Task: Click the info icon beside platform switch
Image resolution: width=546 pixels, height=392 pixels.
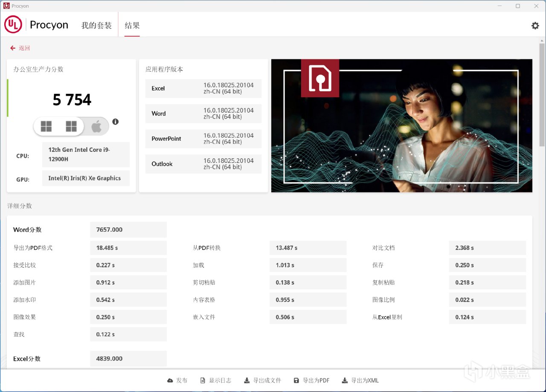Action: pos(115,122)
